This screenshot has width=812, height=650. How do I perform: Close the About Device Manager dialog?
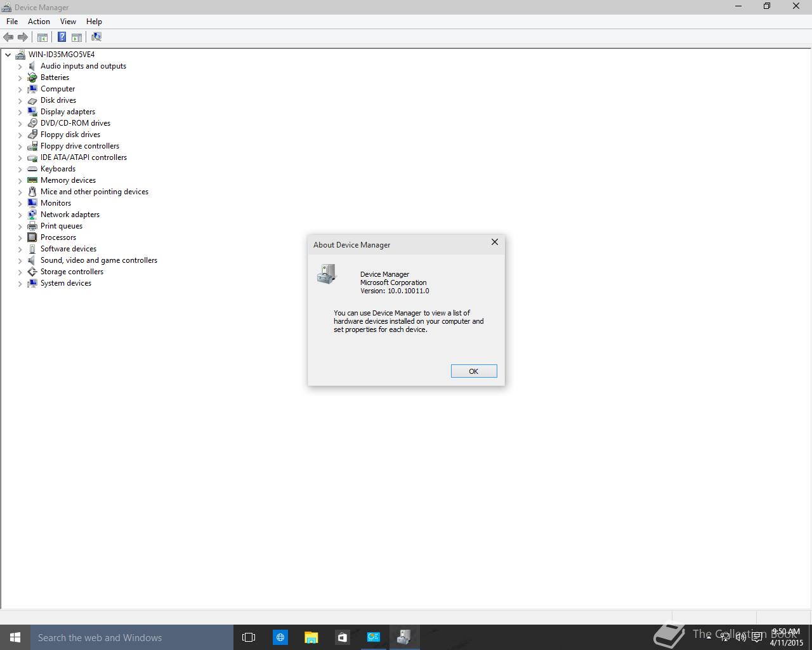point(495,242)
